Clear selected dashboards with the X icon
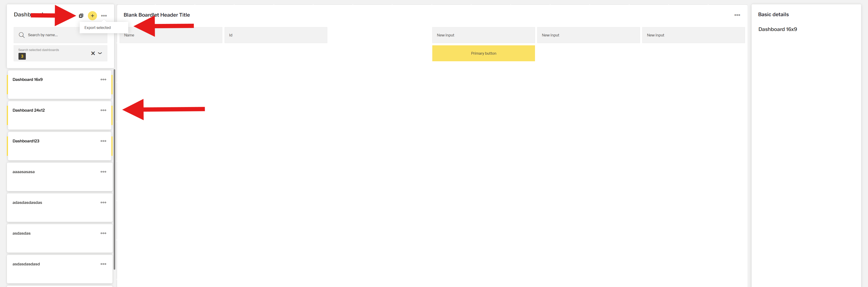 coord(93,53)
